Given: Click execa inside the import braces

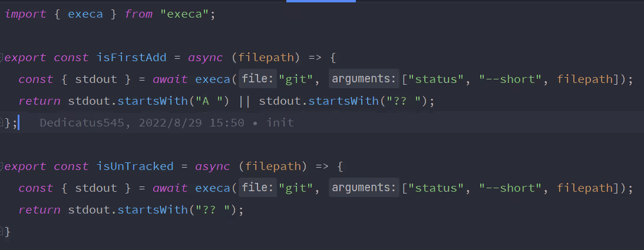Looking at the screenshot, I should point(85,14).
